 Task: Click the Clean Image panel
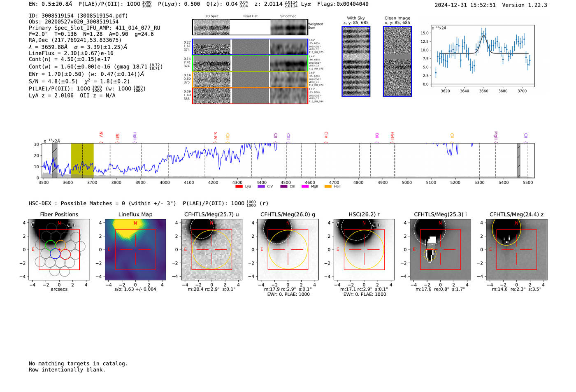point(397,61)
